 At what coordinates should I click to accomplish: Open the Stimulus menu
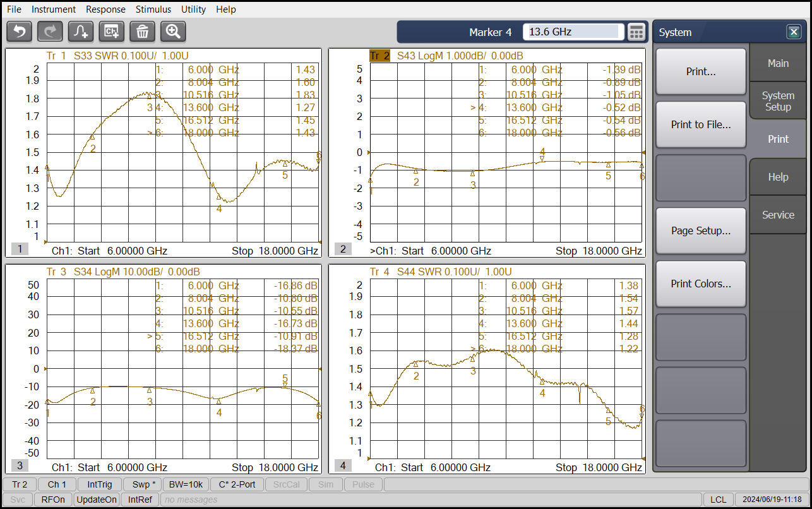coord(153,9)
